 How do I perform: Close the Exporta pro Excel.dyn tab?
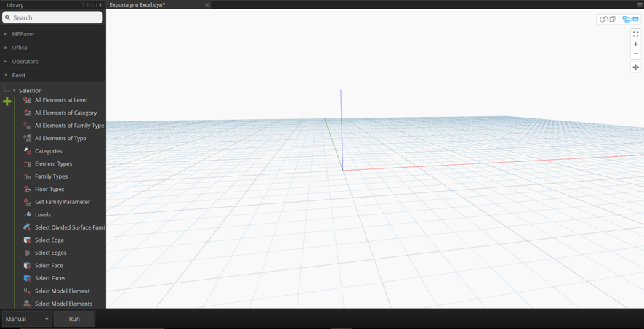[206, 5]
